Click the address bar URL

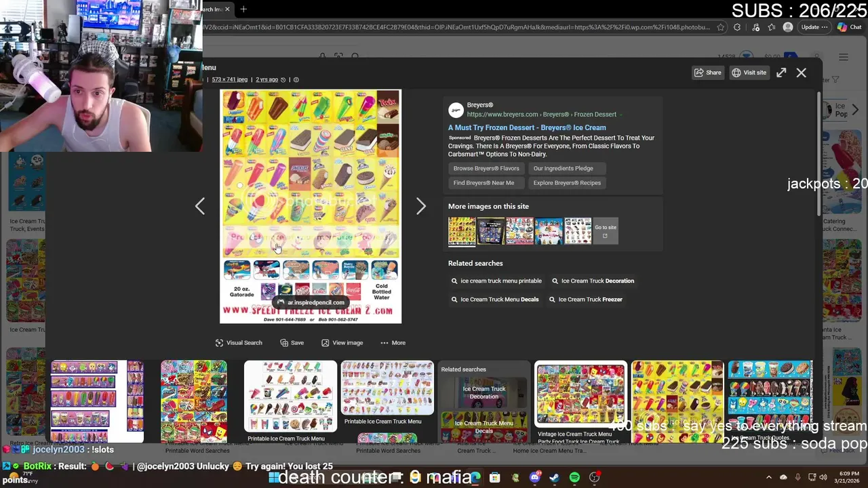point(456,28)
